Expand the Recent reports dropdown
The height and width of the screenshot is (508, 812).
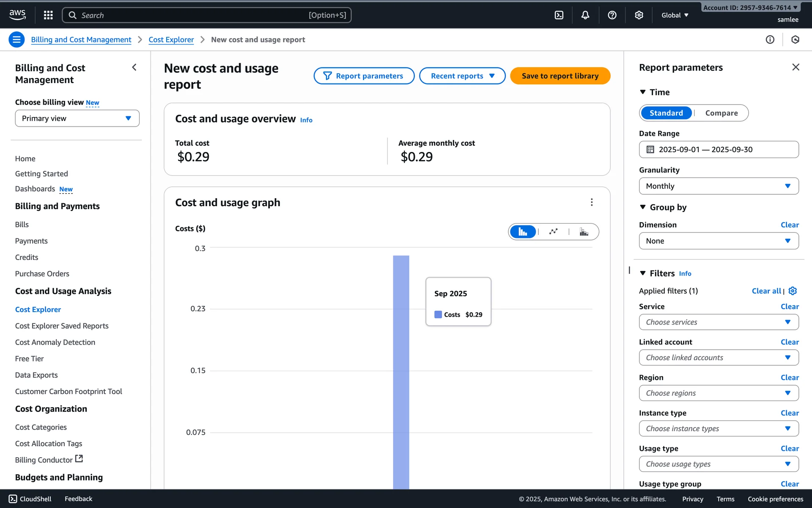pos(462,76)
